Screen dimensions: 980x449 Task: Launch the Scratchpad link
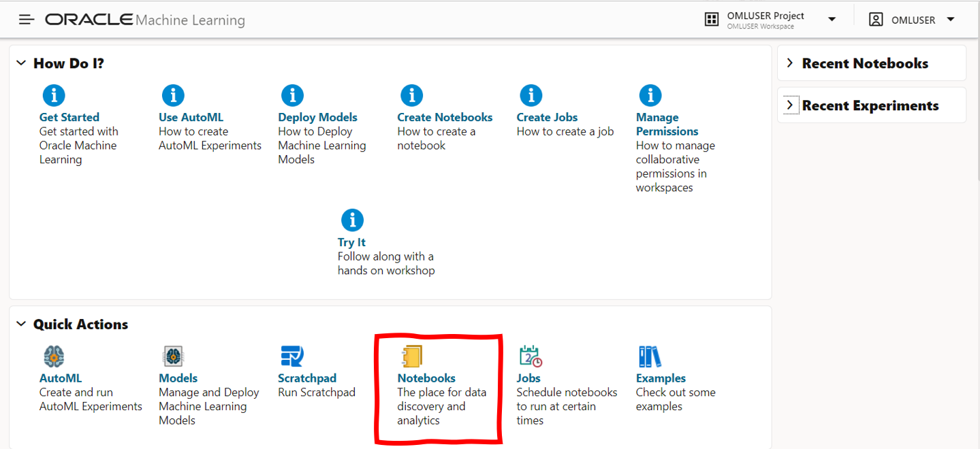tap(307, 378)
